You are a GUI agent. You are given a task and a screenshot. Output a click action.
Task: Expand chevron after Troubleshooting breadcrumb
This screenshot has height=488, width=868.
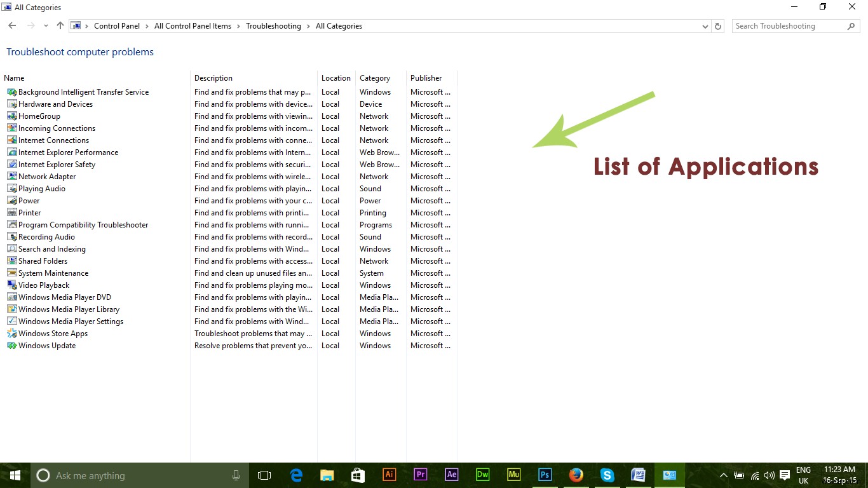[x=309, y=26]
